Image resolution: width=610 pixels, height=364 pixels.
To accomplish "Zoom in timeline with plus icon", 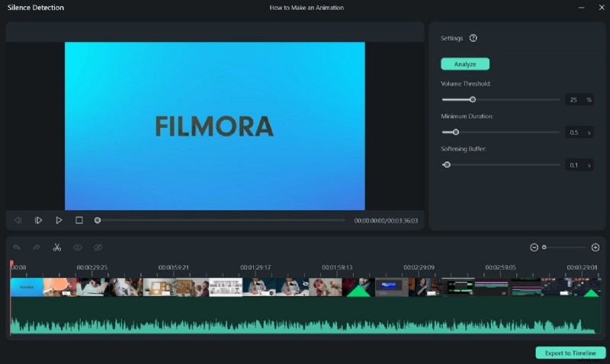I will pos(596,247).
